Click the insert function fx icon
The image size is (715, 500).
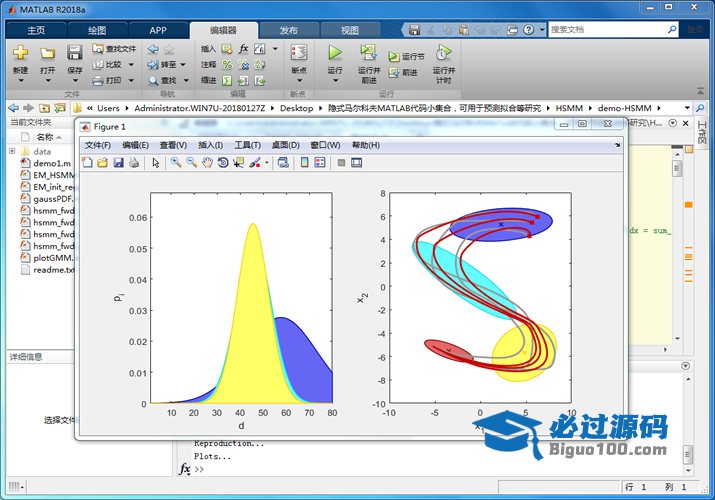pyautogui.click(x=244, y=49)
